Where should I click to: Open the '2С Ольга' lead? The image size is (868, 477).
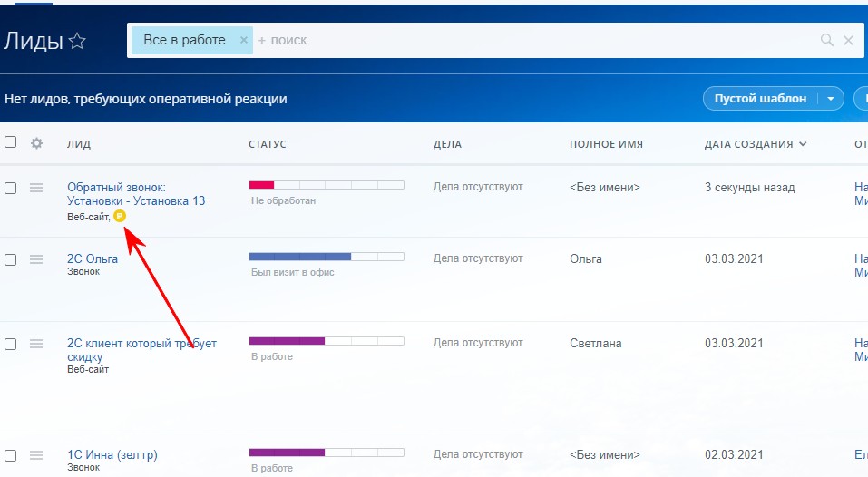[x=93, y=259]
